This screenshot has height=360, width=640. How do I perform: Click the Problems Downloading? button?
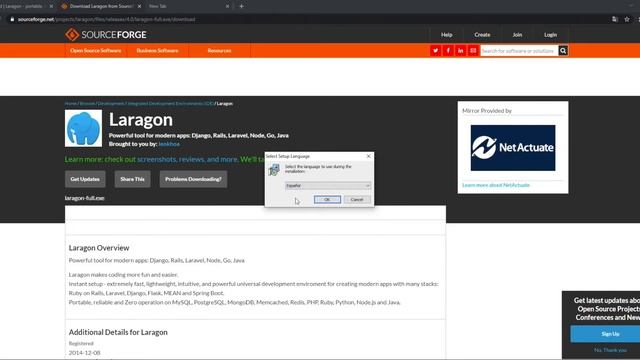pyautogui.click(x=193, y=179)
